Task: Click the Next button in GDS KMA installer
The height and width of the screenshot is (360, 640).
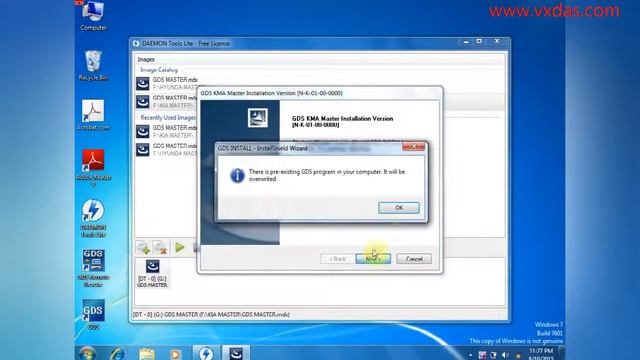Action: click(373, 259)
